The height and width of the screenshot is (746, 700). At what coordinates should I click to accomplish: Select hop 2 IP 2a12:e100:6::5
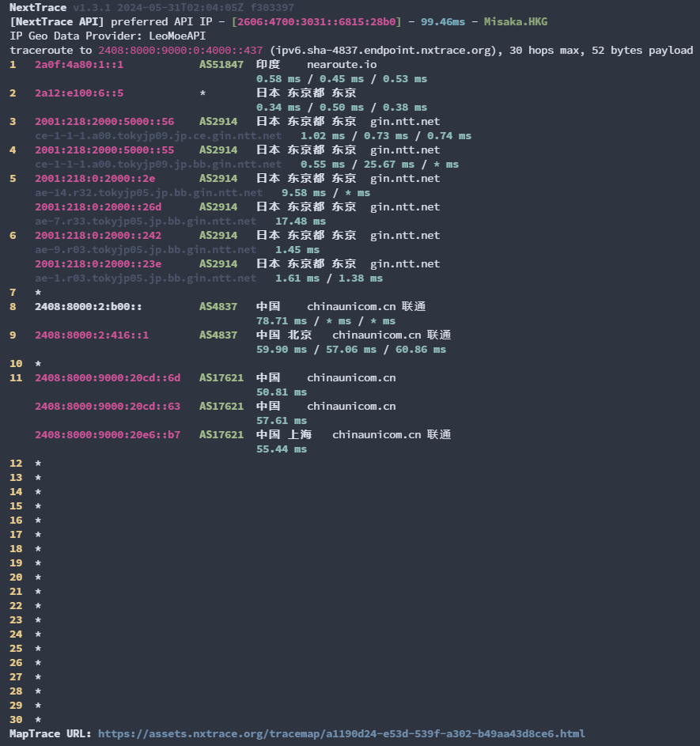pos(79,93)
